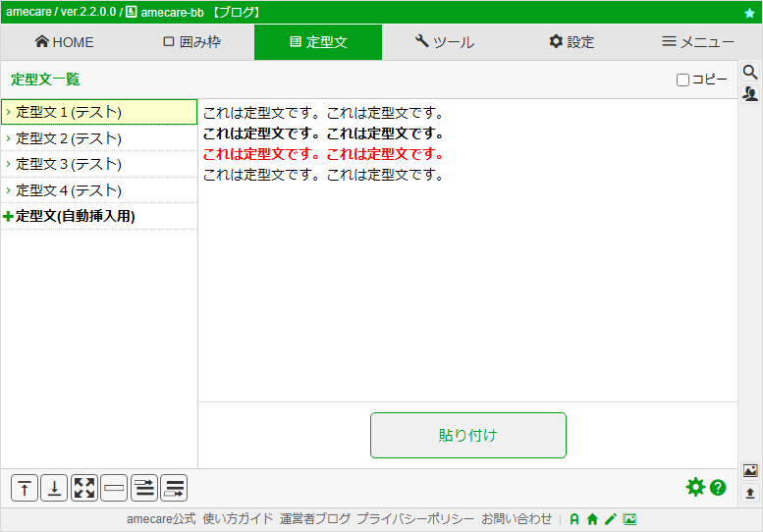Open the 使い方ガイド link in footer
Screen dimensions: 763x532
tap(238, 519)
